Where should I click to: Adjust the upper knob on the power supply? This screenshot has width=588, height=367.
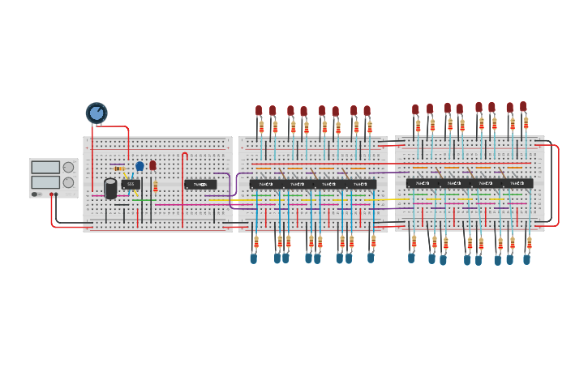coord(68,167)
